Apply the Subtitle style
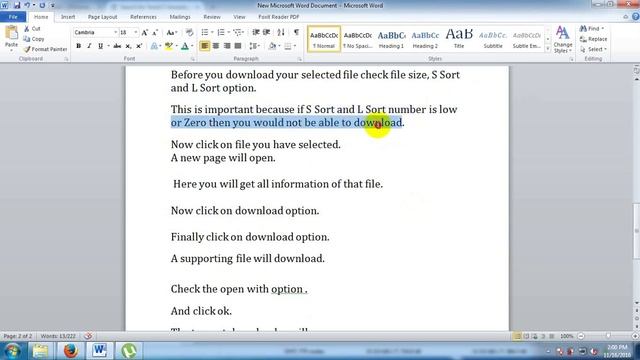The image size is (640, 360). [x=493, y=39]
